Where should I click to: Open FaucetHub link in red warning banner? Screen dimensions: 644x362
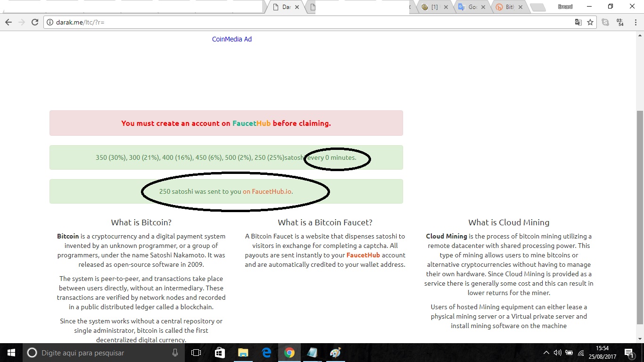[x=251, y=123]
